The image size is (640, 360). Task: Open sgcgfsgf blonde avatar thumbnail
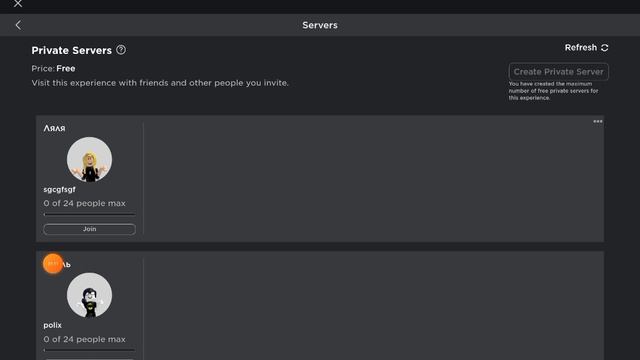89,159
